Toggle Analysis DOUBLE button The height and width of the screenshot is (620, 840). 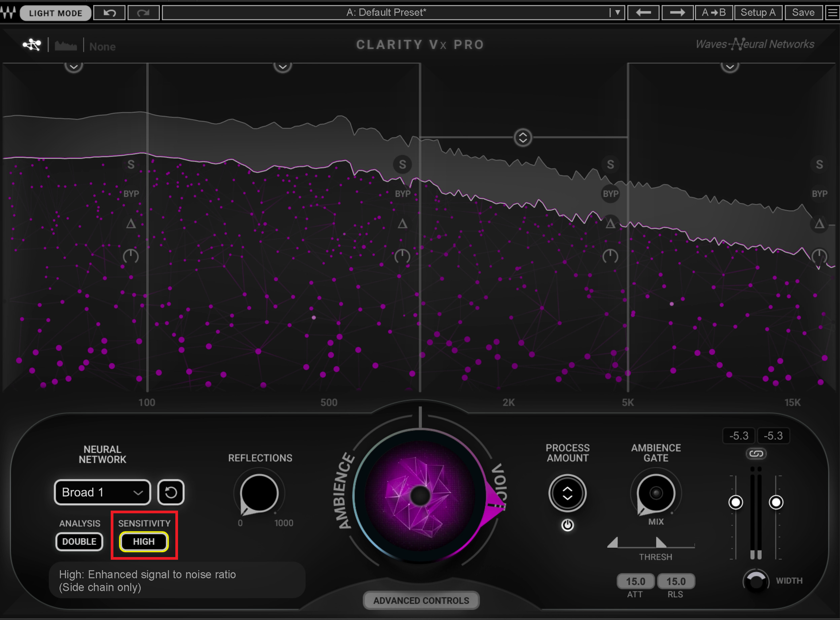(x=79, y=542)
